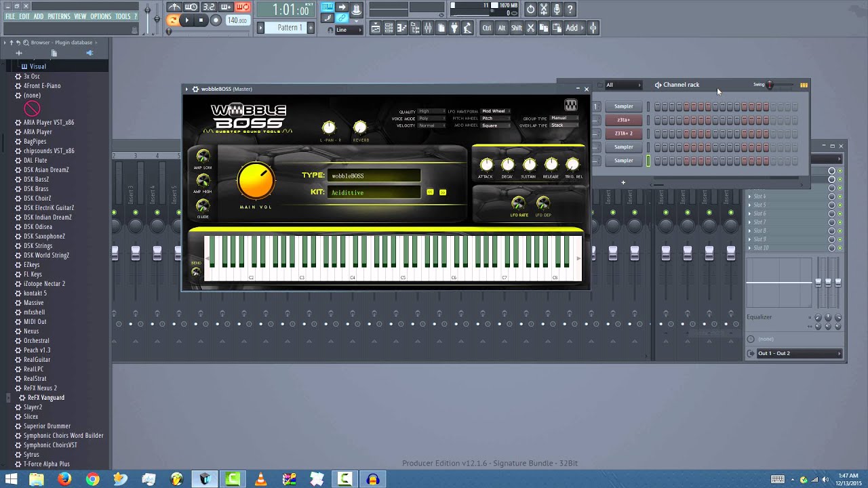Stop playback with the stop button

(201, 20)
